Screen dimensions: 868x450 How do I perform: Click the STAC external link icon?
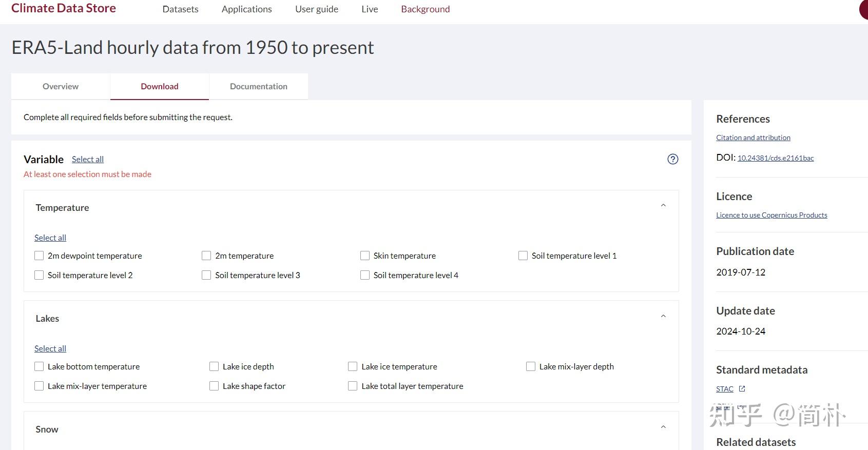point(742,389)
